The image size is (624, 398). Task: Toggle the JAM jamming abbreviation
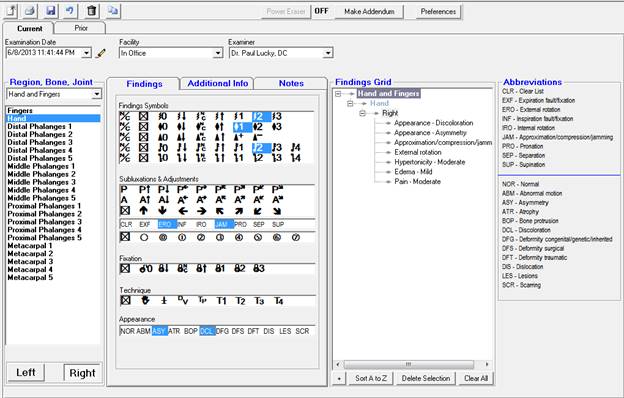pos(224,224)
